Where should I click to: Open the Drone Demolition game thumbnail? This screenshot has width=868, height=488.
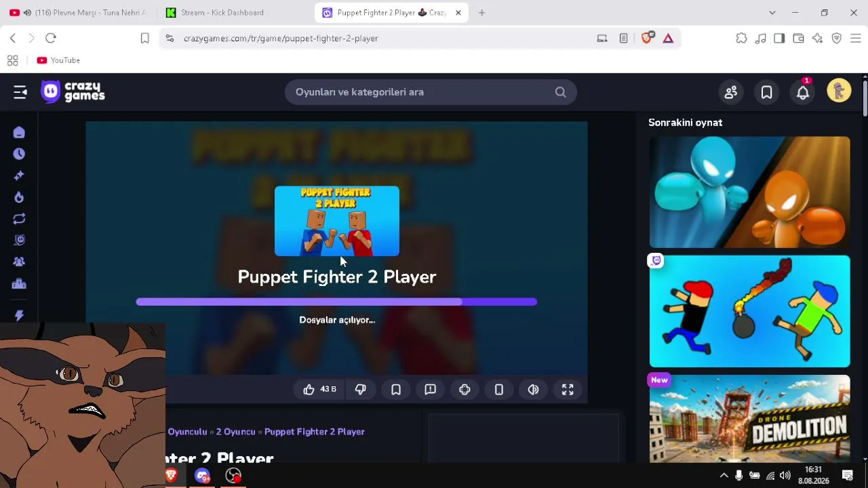749,419
